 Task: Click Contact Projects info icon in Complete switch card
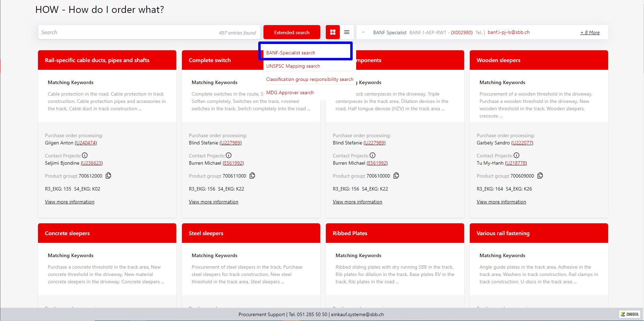coord(229,155)
